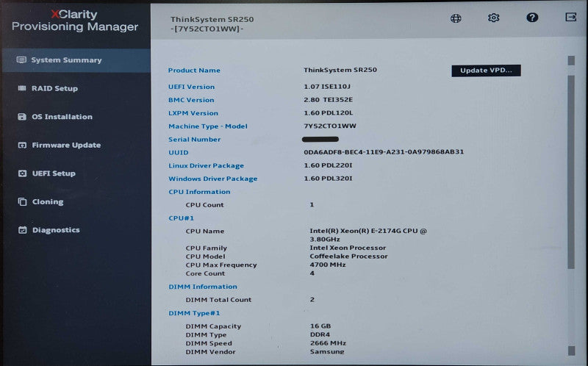This screenshot has height=366, width=588.
Task: Click the System Summary sidebar icon
Action: 21,60
